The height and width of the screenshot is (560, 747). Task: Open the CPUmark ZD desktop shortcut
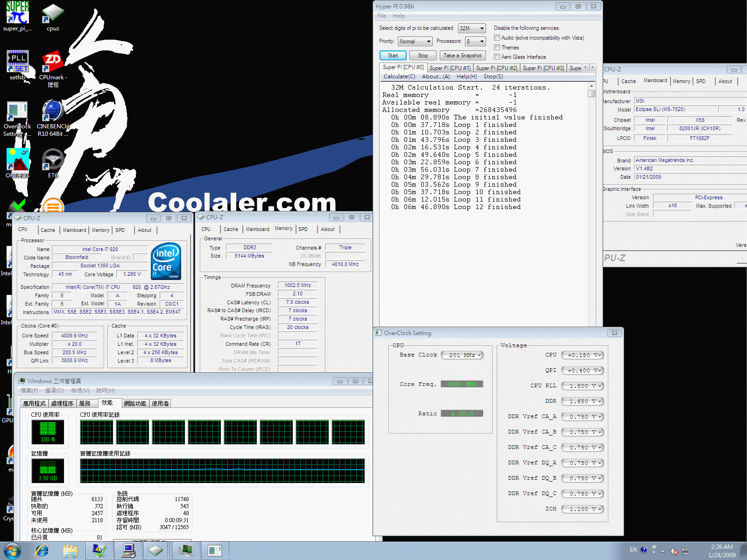click(53, 68)
